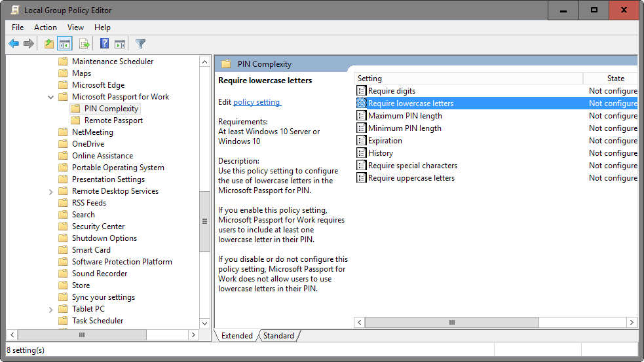The height and width of the screenshot is (362, 644).
Task: Click the Up One Level folder icon
Action: click(x=49, y=44)
